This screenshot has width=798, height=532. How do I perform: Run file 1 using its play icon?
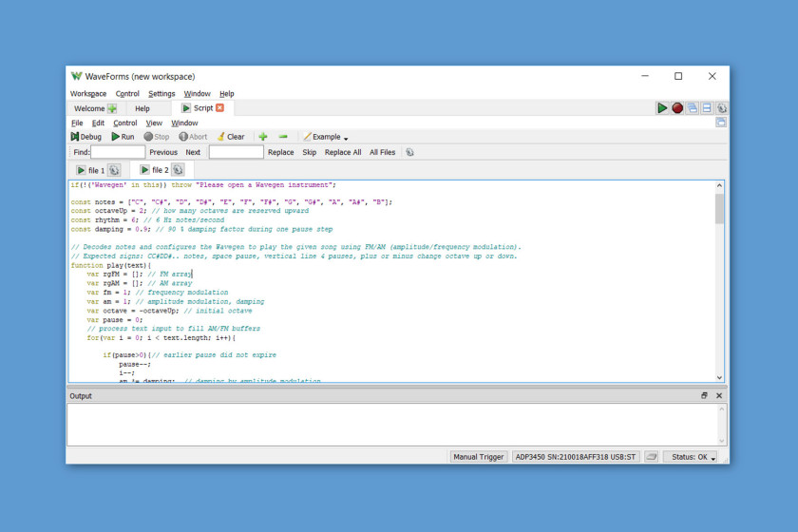[81, 170]
